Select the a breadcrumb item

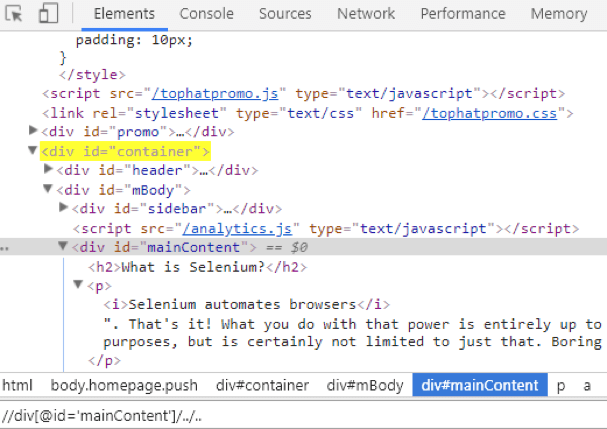(587, 386)
